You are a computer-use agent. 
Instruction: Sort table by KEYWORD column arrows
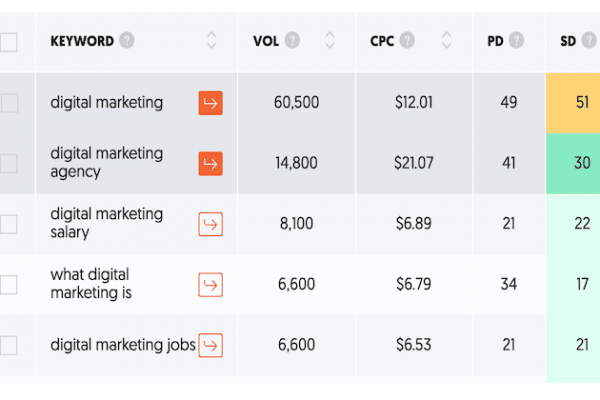tap(212, 40)
